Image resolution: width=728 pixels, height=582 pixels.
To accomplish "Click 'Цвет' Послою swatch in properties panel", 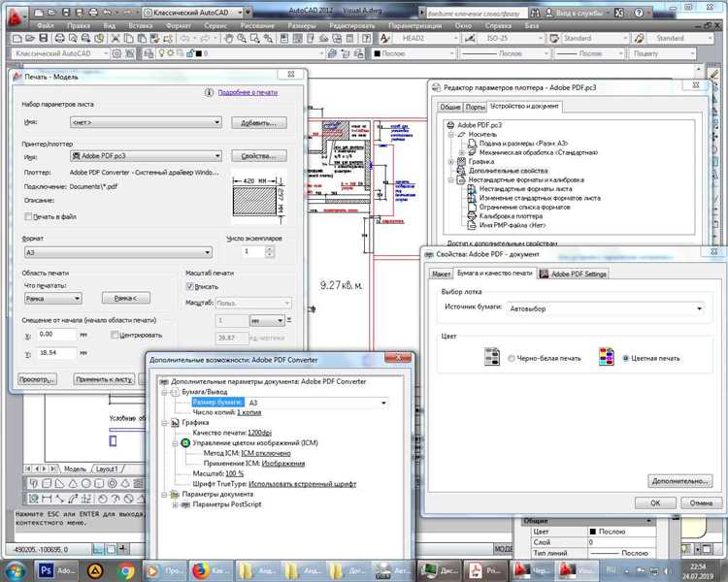I will [593, 532].
